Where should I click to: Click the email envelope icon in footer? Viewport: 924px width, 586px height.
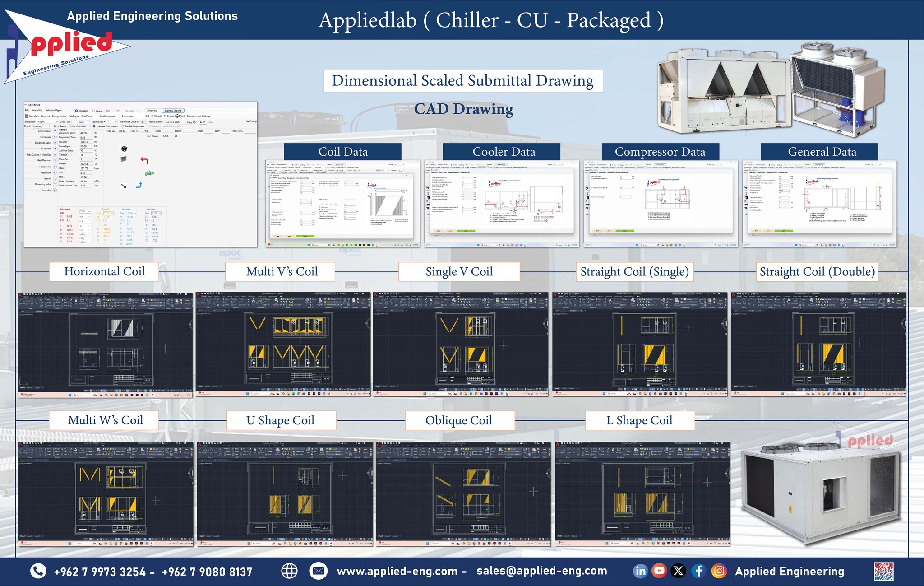[x=318, y=571]
